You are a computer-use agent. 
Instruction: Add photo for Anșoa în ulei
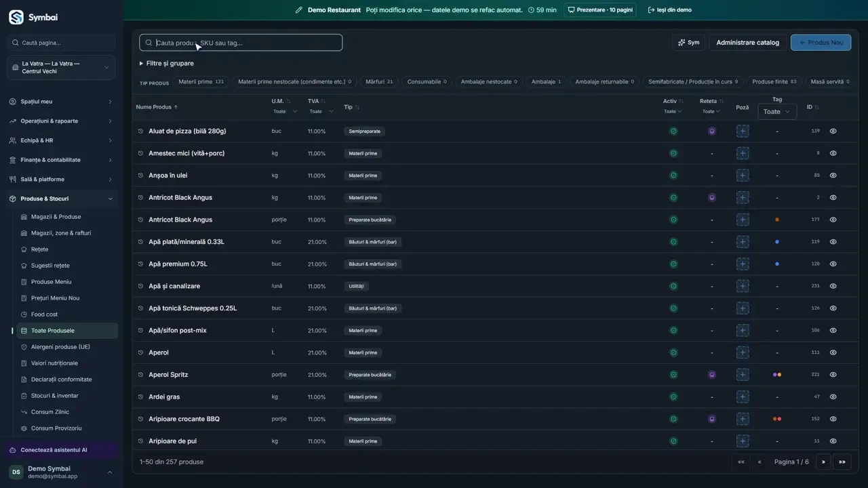click(x=743, y=176)
